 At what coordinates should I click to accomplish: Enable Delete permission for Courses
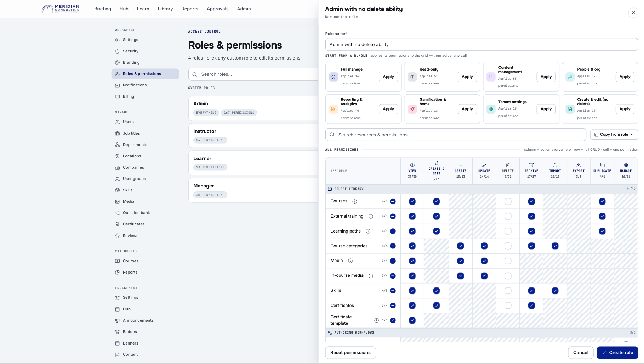click(x=508, y=201)
